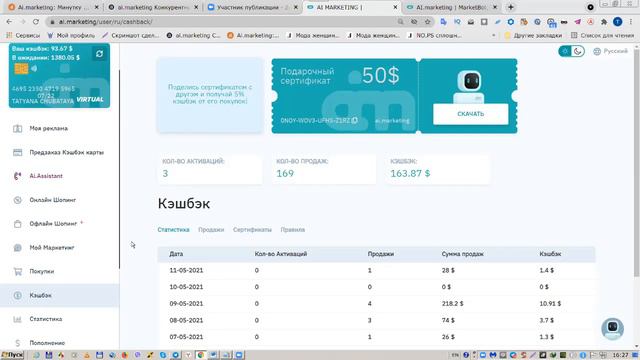
Task: Click the EN language indicator in tray
Action: click(455, 355)
